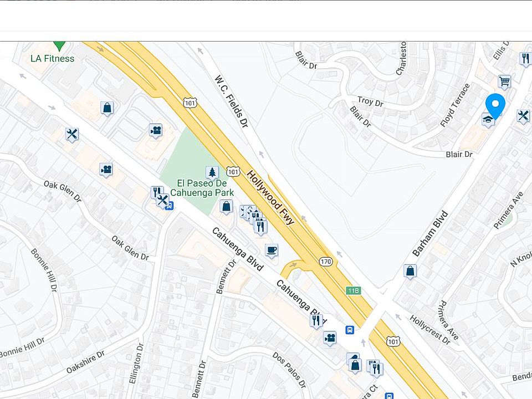This screenshot has height=399, width=532.
Task: Click the W.C. Fields Dr label
Action: tap(232, 101)
